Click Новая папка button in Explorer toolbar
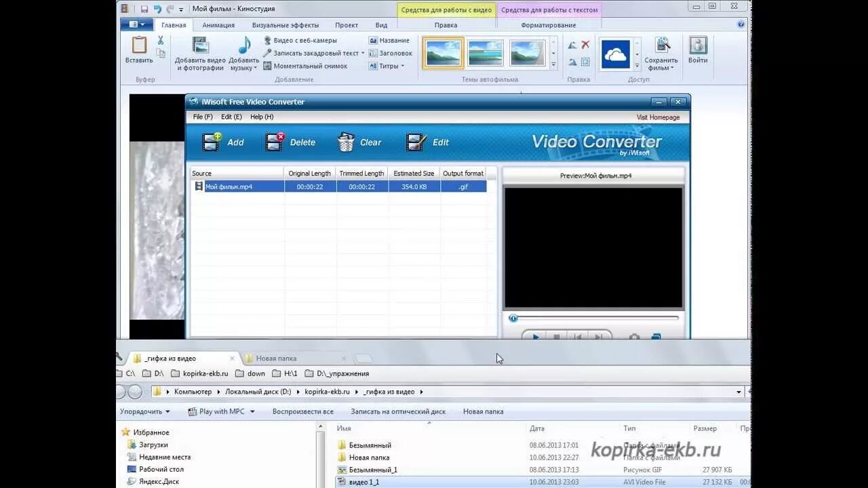Viewport: 868px width, 488px height. pyautogui.click(x=483, y=411)
